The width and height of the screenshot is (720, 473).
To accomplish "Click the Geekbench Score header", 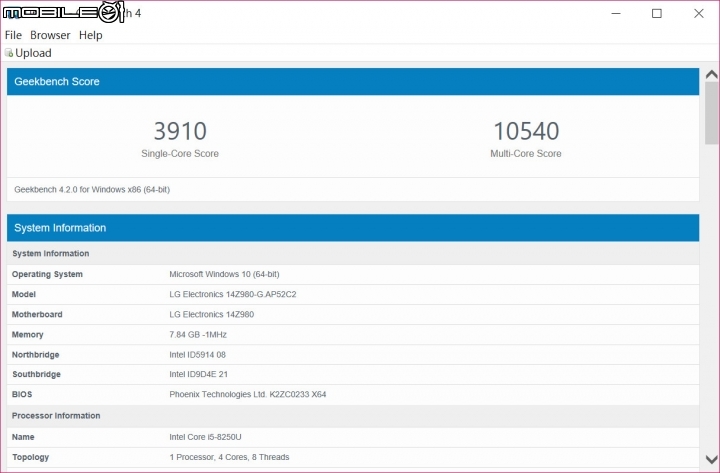I will [353, 82].
